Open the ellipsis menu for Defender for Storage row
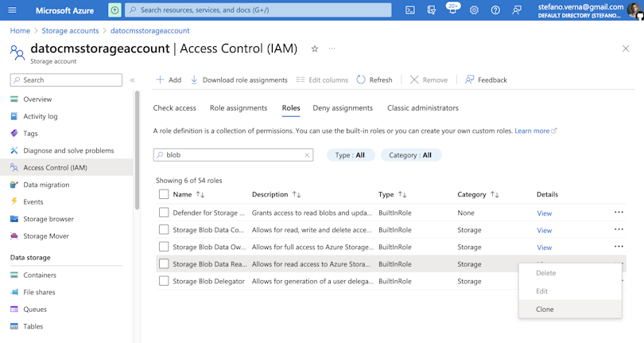 point(619,212)
